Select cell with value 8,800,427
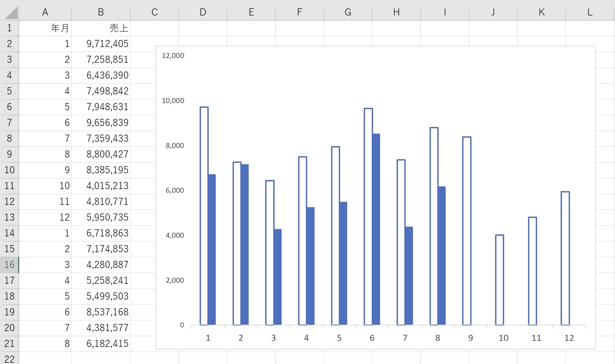This screenshot has height=364, width=615. [101, 154]
